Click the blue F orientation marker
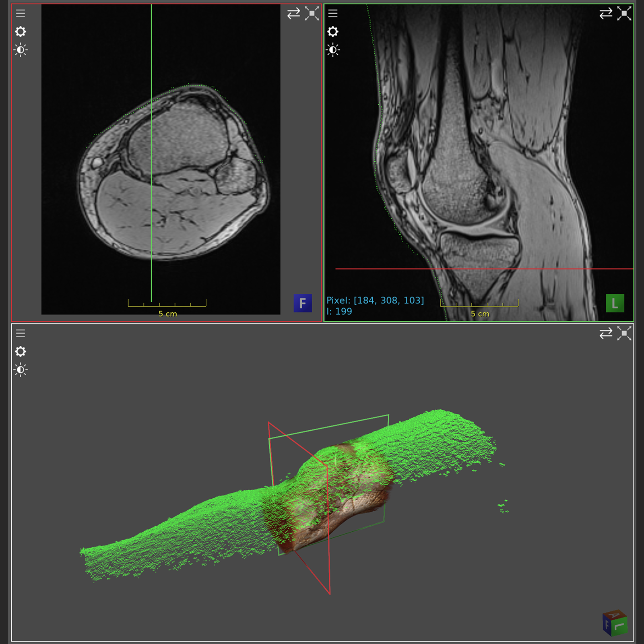 point(303,303)
